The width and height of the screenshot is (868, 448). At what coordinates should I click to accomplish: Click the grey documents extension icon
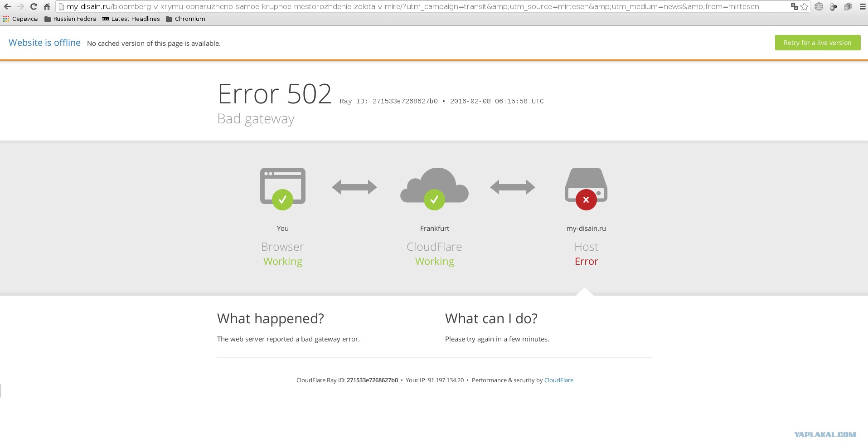click(x=848, y=6)
